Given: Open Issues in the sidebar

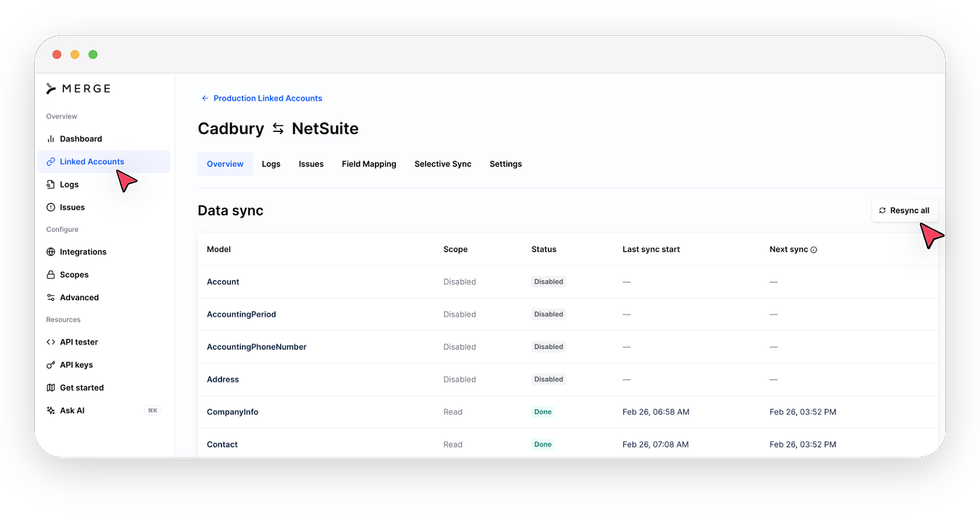Looking at the screenshot, I should [104, 207].
